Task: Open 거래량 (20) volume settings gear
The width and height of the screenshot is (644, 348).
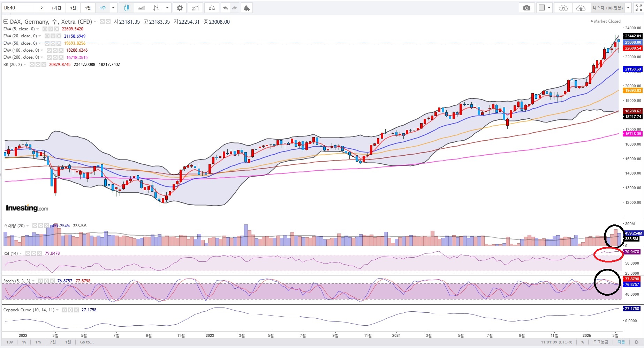Action: pos(40,226)
